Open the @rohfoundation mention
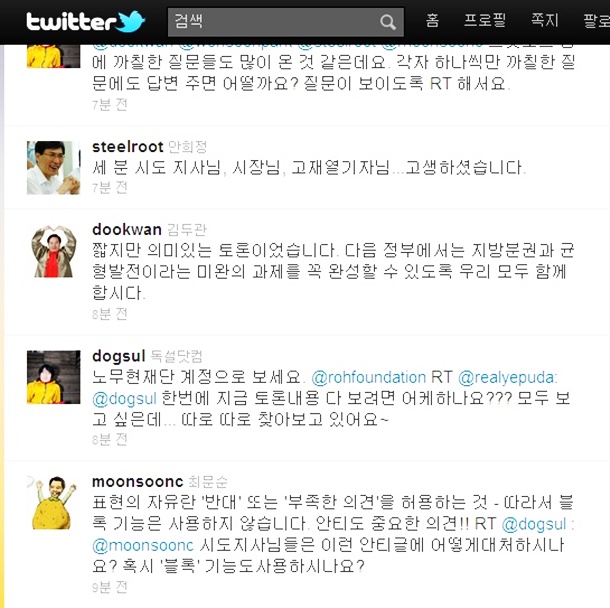This screenshot has width=610, height=608. coord(369,377)
